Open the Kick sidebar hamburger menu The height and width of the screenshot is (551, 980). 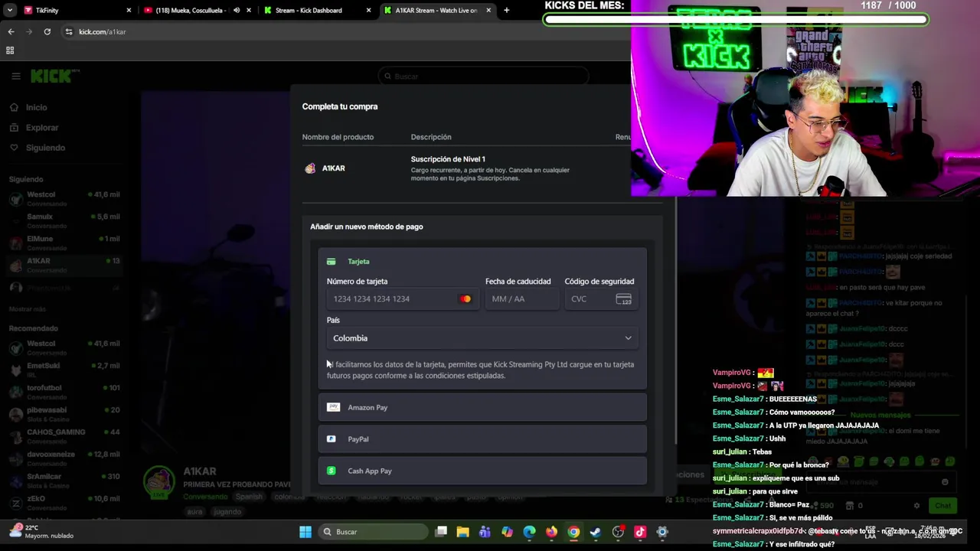15,76
